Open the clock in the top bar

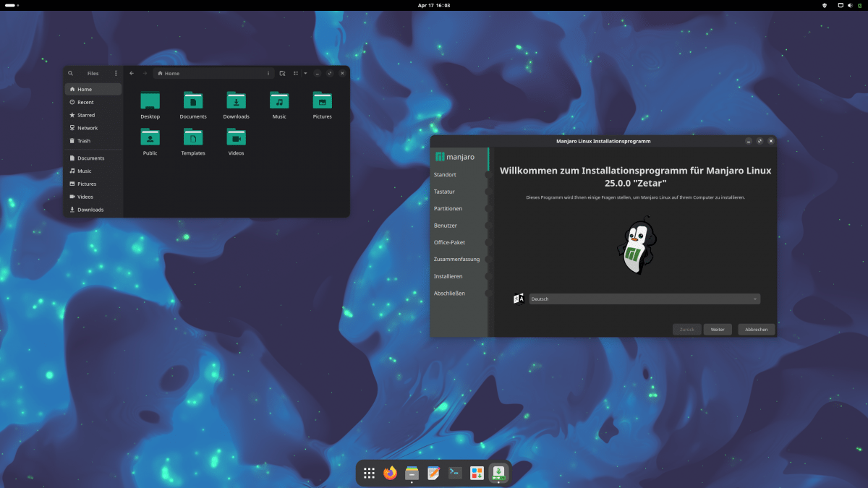coord(434,5)
